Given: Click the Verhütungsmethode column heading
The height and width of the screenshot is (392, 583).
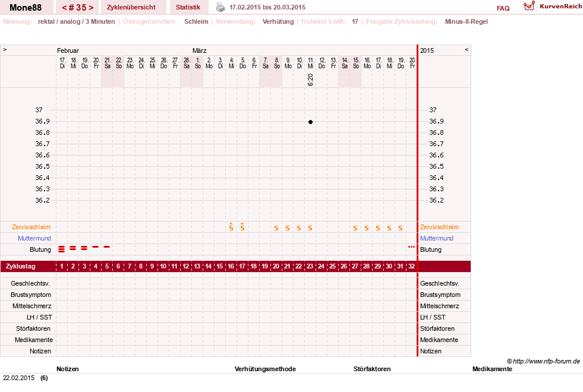Looking at the screenshot, I should [265, 369].
